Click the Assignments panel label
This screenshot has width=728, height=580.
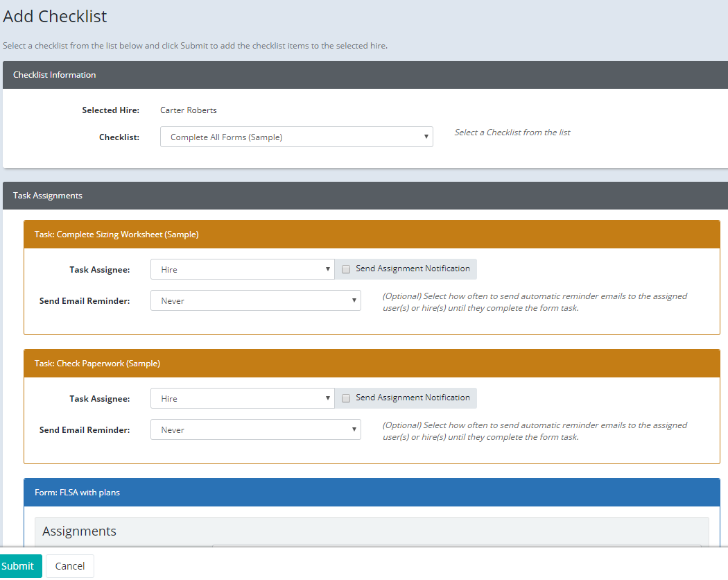(79, 531)
